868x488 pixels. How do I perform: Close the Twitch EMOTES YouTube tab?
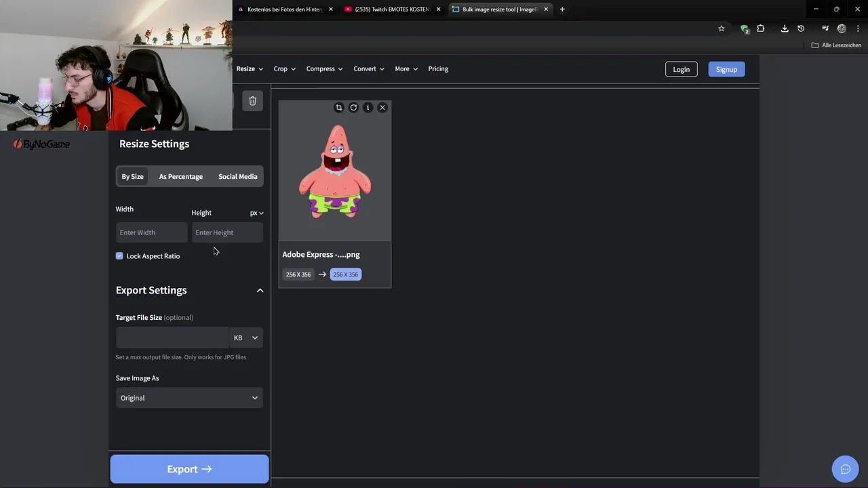[439, 9]
